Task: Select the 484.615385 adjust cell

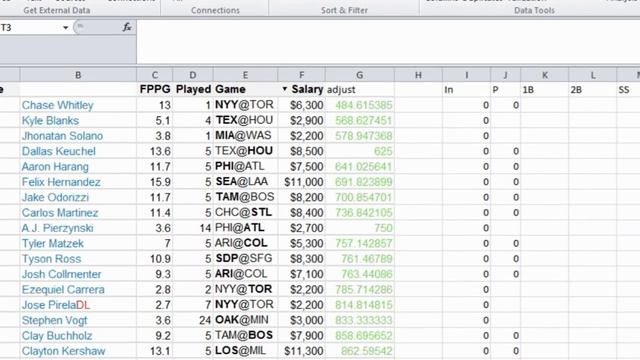Action: pyautogui.click(x=360, y=105)
